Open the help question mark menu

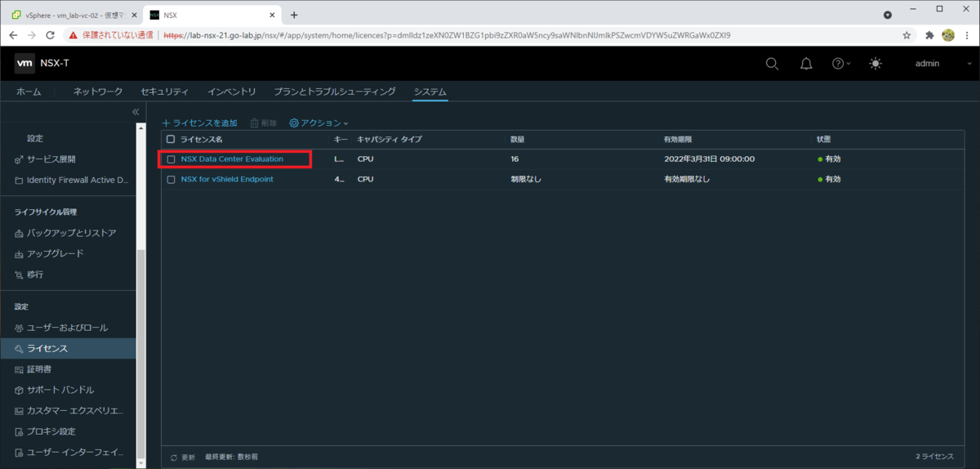(840, 64)
